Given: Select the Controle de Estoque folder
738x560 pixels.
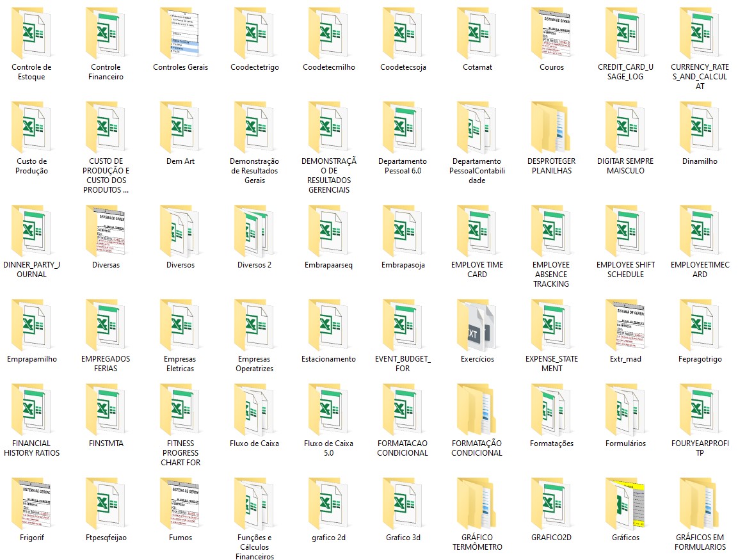Looking at the screenshot, I should [x=31, y=33].
